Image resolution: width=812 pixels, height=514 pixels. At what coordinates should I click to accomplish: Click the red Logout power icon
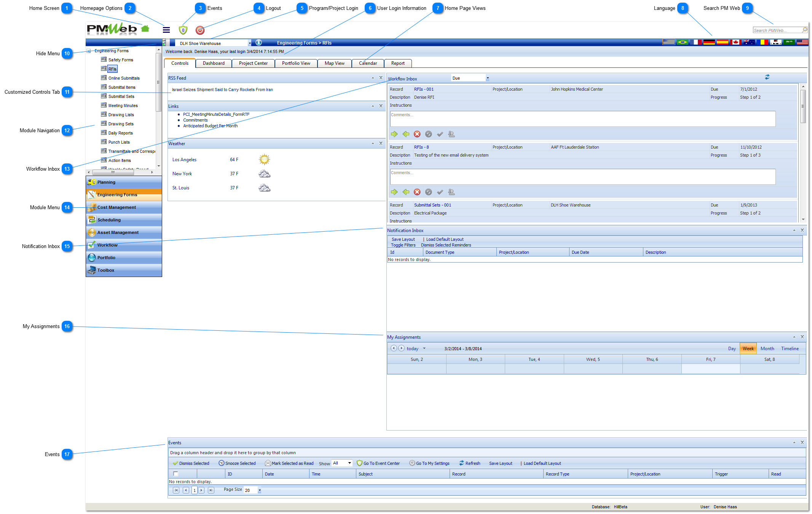pyautogui.click(x=200, y=30)
